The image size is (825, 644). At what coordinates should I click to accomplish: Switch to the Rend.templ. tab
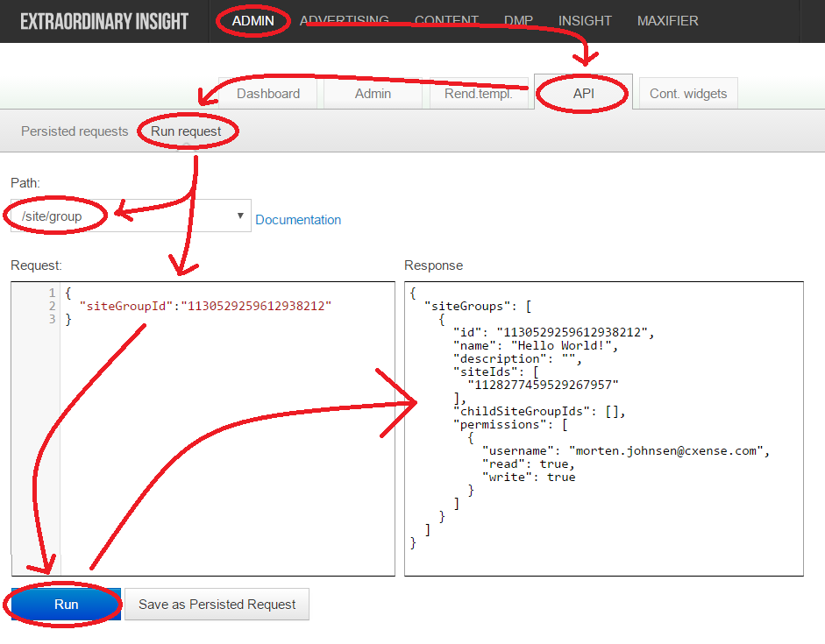click(479, 94)
